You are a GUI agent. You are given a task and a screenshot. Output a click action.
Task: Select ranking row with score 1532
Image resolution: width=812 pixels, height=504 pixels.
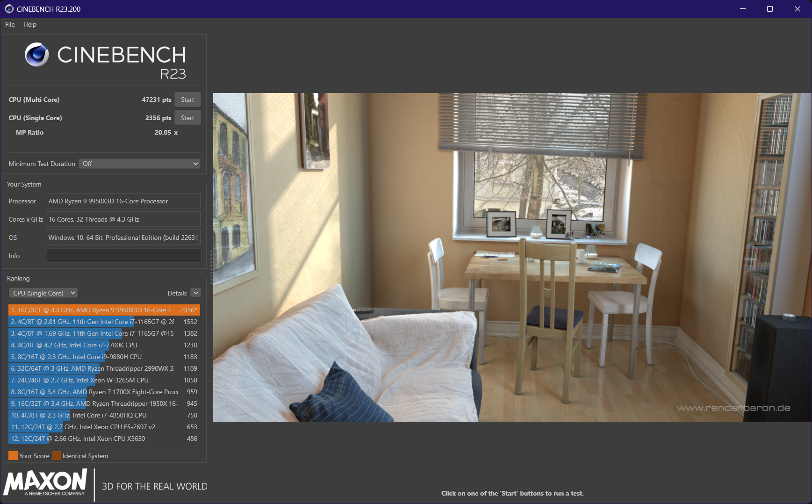[x=104, y=322]
